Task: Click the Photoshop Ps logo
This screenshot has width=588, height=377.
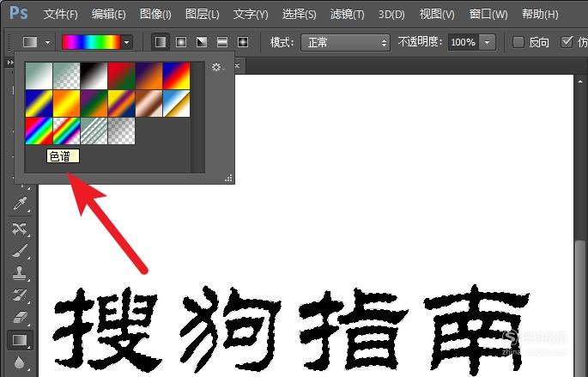Action: (19, 13)
